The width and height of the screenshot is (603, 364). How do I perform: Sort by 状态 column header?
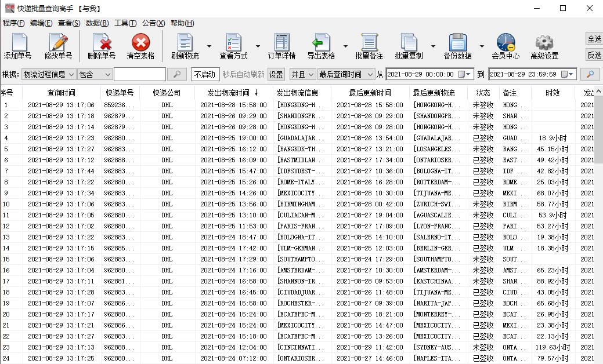[x=483, y=93]
